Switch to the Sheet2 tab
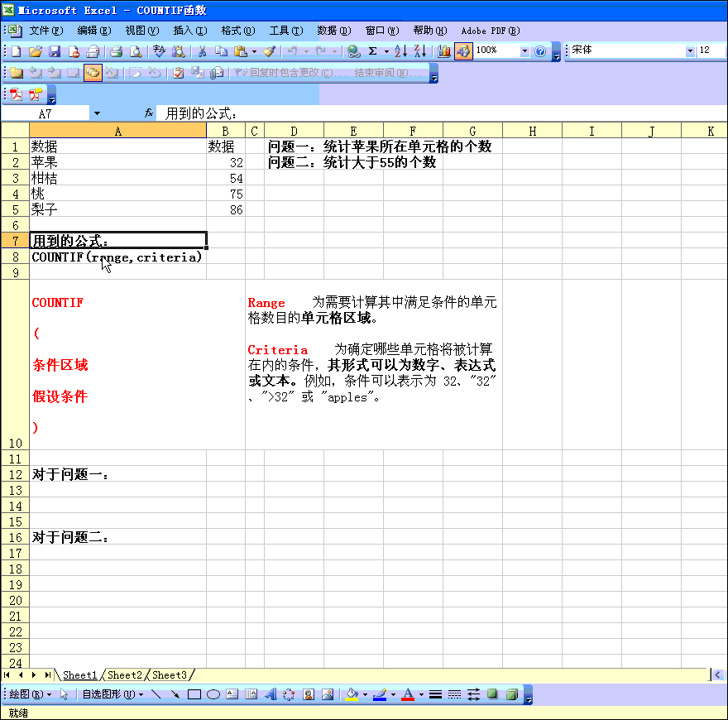Screen dimensions: 728x720 (x=125, y=675)
